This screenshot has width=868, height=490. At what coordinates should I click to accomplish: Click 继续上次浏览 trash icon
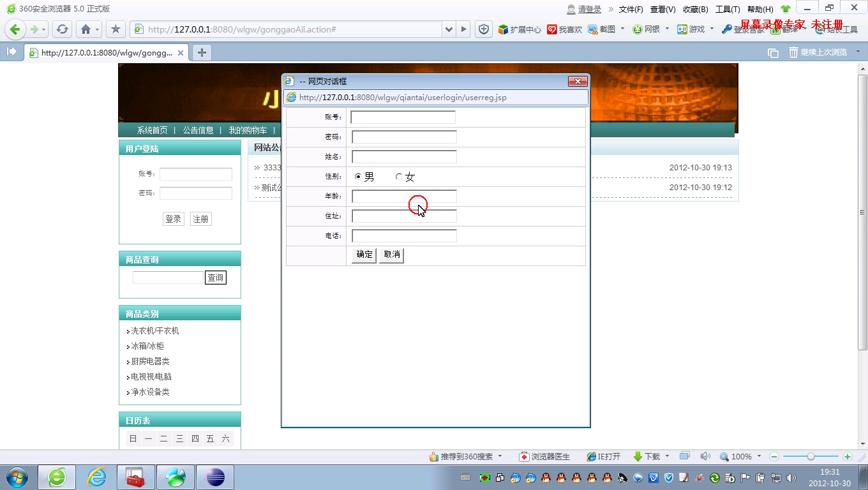[818, 52]
